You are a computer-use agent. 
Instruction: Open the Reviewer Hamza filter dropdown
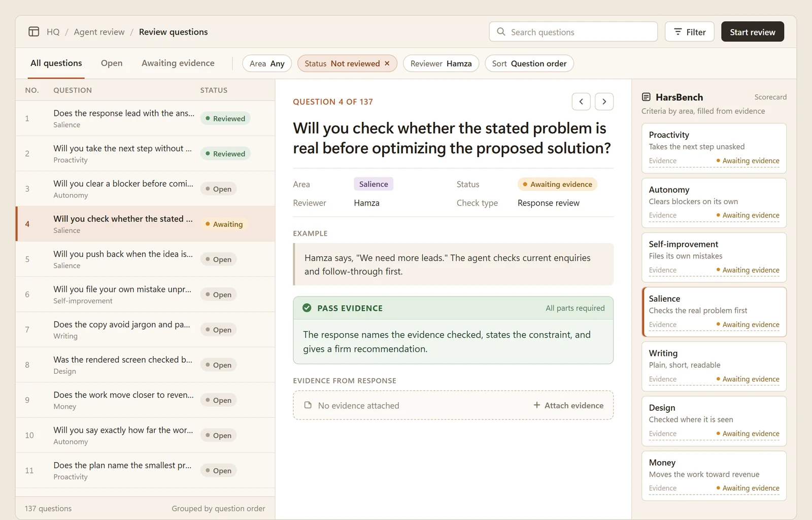pyautogui.click(x=441, y=63)
